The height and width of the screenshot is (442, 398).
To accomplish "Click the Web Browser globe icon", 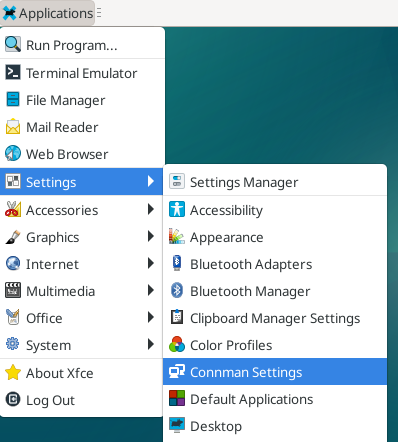I will point(13,153).
